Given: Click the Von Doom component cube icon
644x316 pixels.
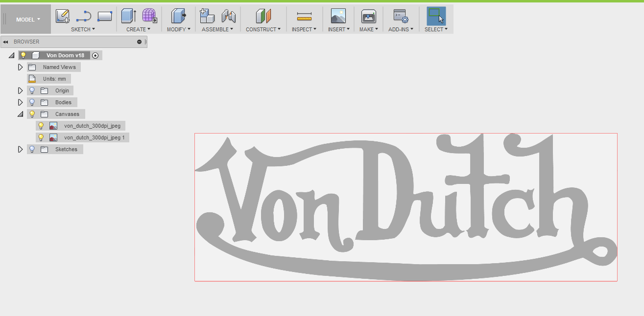Looking at the screenshot, I should (x=35, y=55).
